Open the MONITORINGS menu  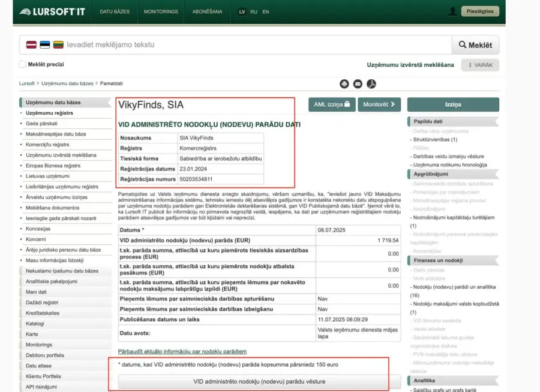point(161,12)
